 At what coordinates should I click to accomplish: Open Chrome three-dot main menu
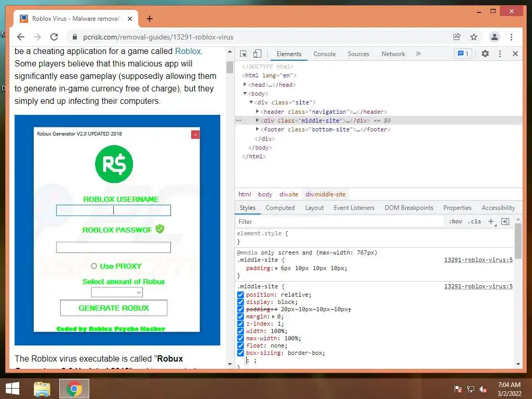[511, 37]
